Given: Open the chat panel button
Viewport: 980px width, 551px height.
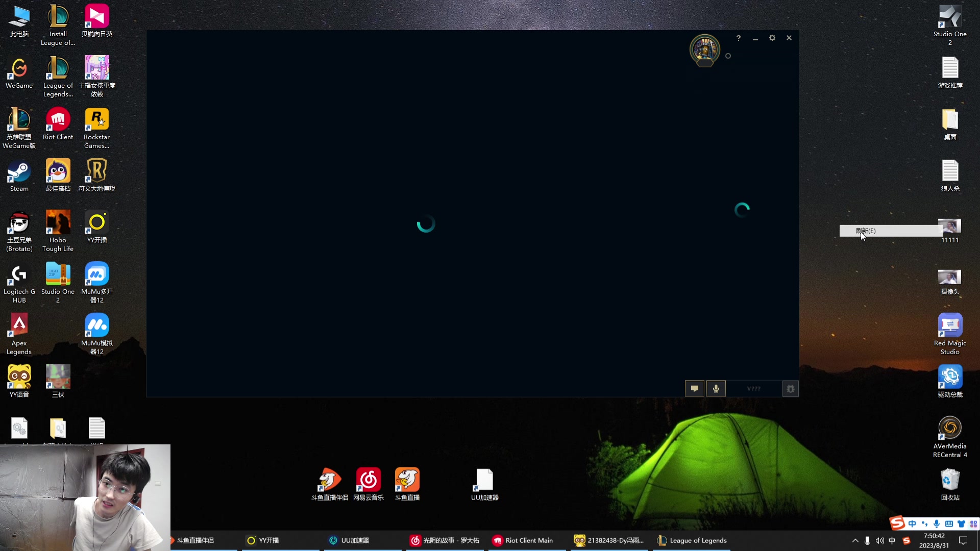Looking at the screenshot, I should pyautogui.click(x=694, y=389).
